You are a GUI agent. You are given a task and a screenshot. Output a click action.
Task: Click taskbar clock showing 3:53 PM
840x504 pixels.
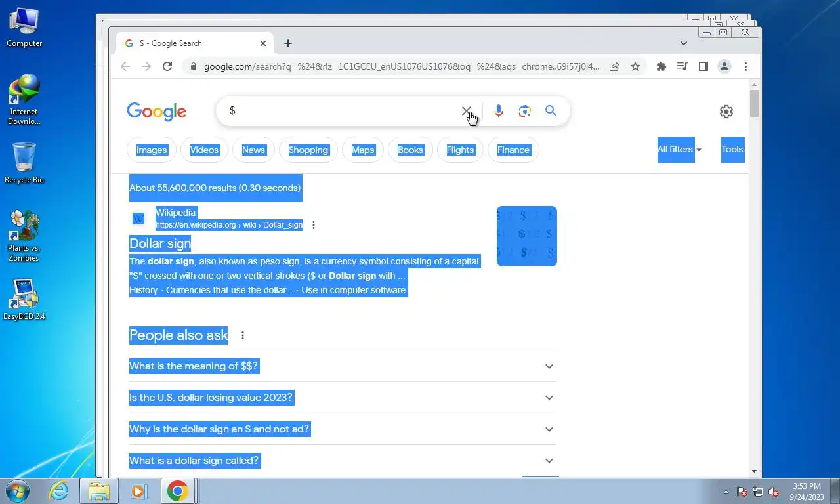[x=807, y=492]
